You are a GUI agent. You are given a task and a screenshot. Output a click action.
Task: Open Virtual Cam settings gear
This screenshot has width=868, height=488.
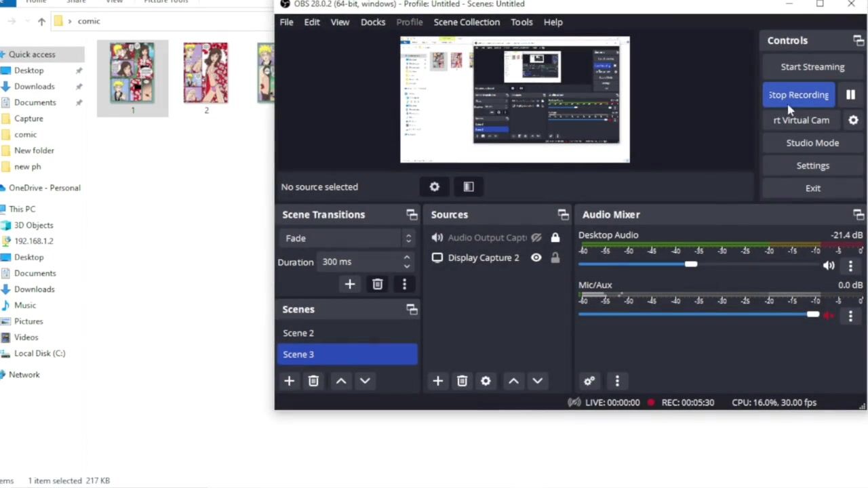pos(853,120)
